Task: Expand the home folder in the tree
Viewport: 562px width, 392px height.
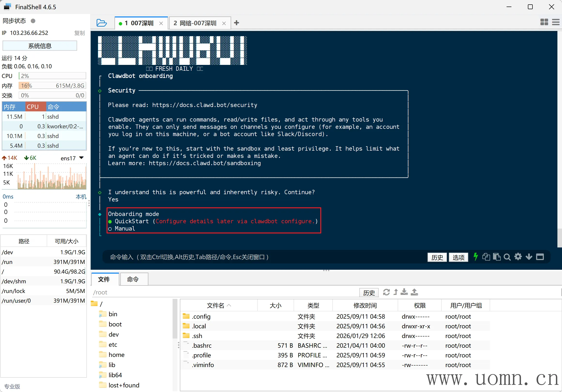Action: click(x=116, y=355)
